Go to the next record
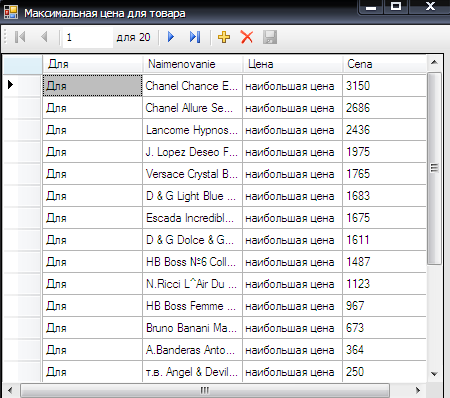 171,37
